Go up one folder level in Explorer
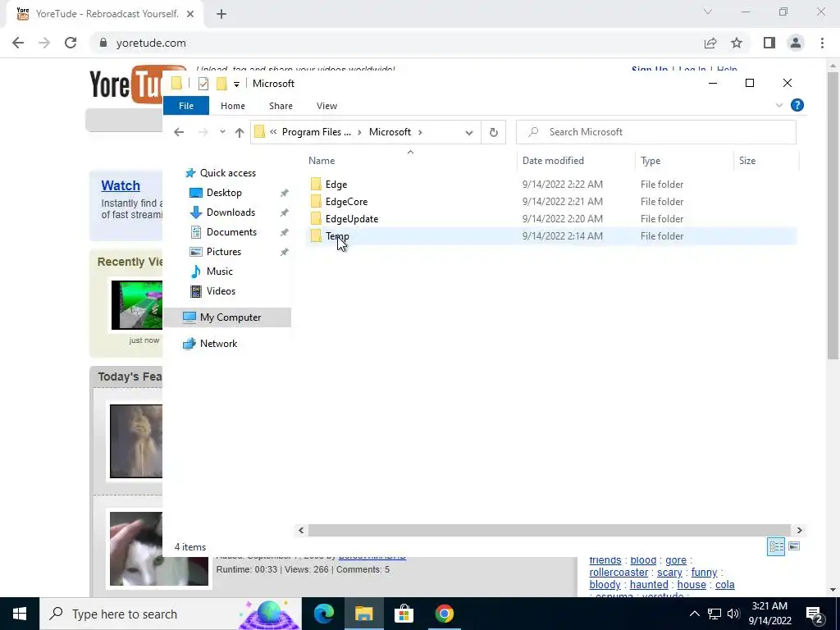 click(x=240, y=132)
